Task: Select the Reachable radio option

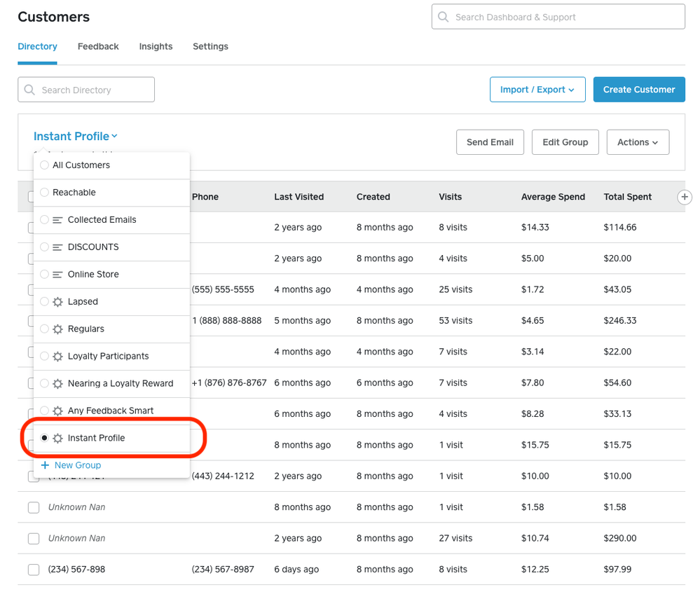Action: [44, 193]
